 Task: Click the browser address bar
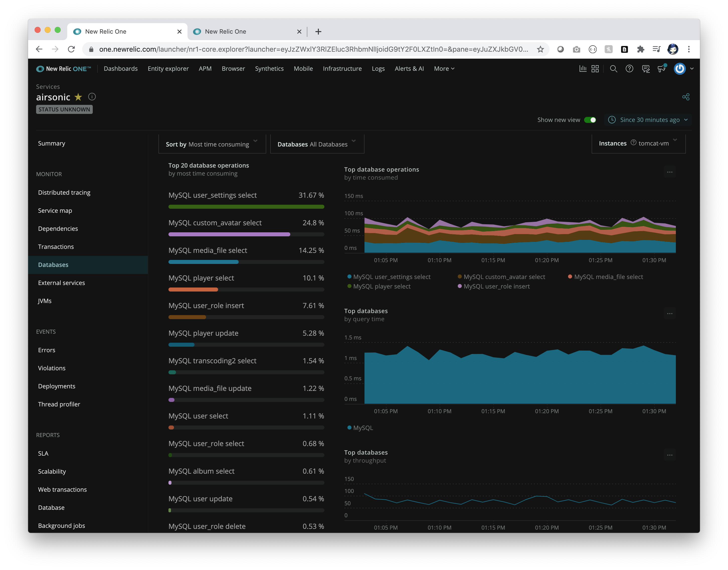coord(313,49)
